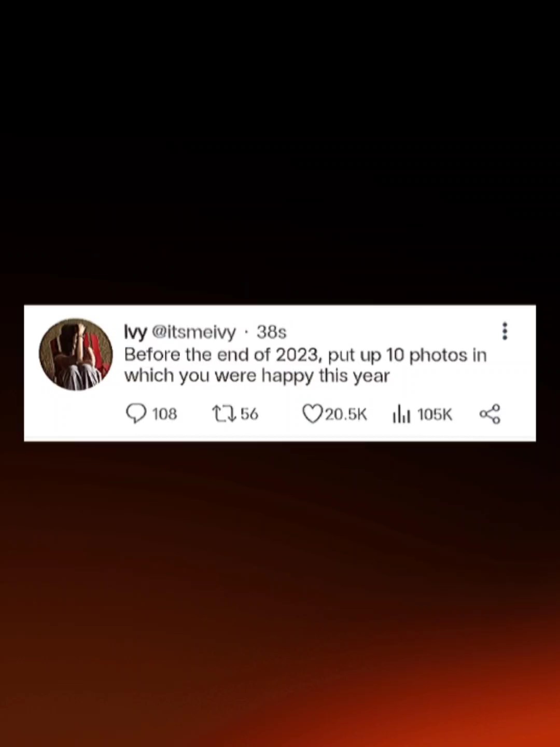
Task: Tap the retweet arrows icon
Action: [225, 413]
